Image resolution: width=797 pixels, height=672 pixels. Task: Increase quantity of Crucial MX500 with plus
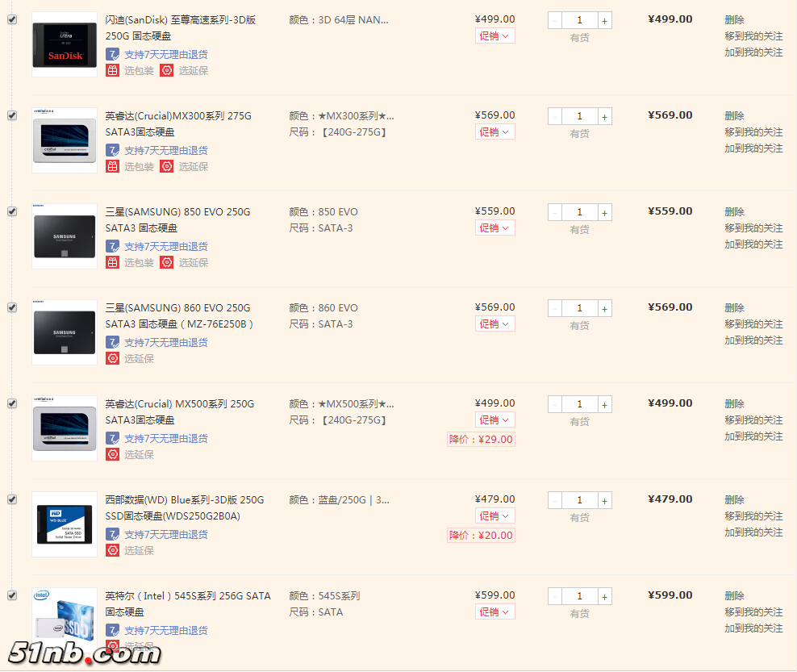(x=604, y=405)
